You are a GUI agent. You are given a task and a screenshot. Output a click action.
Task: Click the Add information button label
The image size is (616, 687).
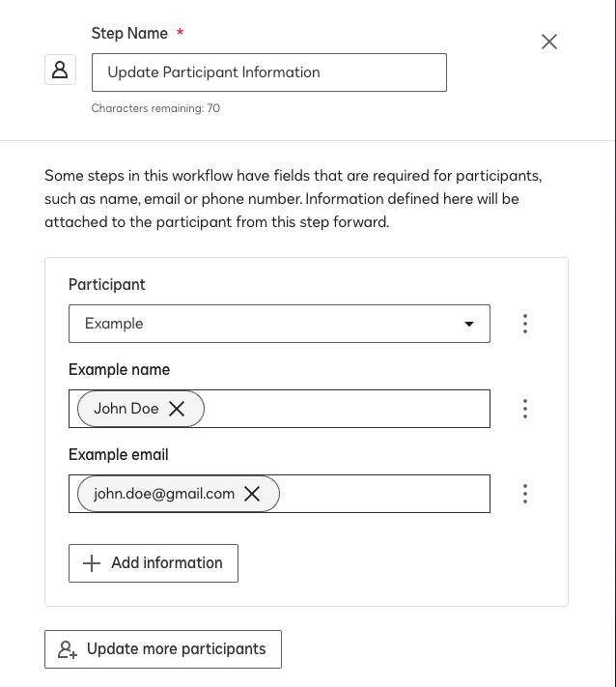(166, 562)
